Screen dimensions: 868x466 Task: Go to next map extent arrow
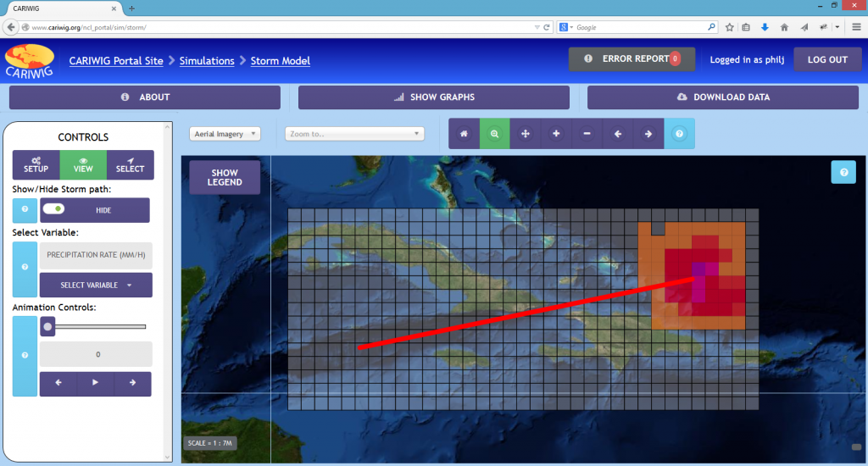coord(648,134)
